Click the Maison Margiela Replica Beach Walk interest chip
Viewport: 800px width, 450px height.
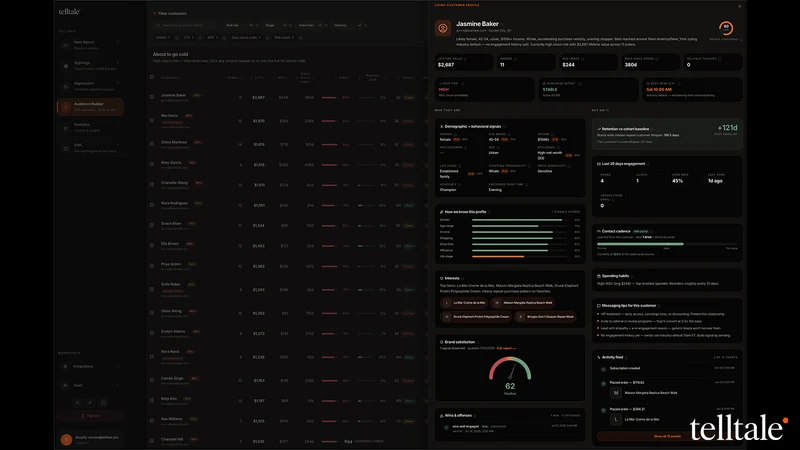click(x=522, y=303)
